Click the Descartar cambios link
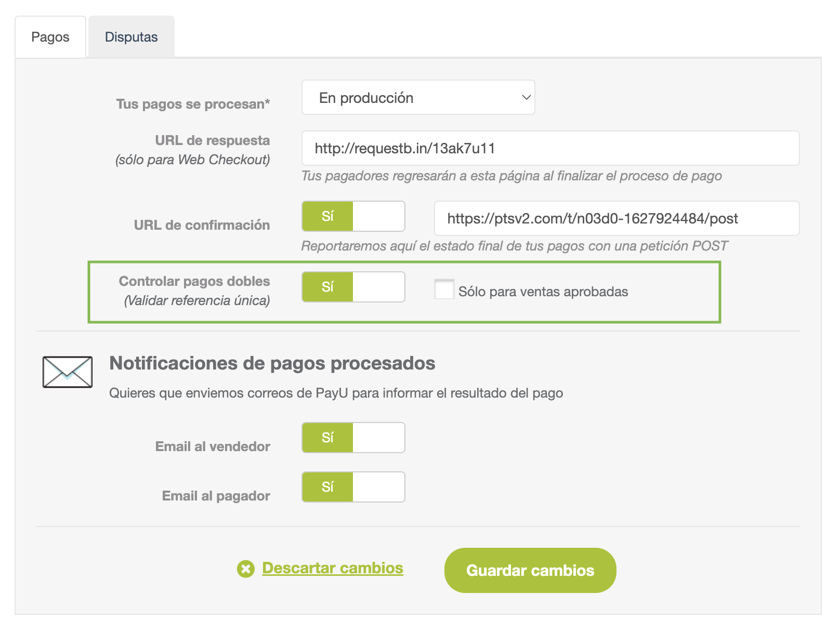Viewport: 840px width, 633px height. (x=332, y=568)
